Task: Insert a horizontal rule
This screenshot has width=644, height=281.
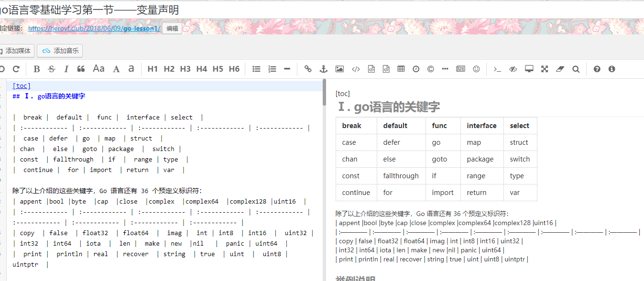Action: click(x=287, y=69)
